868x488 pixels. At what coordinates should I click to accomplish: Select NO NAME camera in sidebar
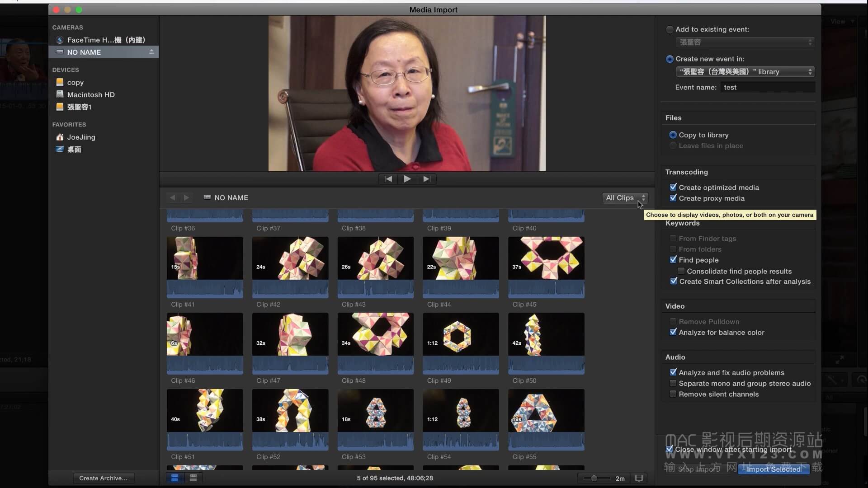[103, 52]
